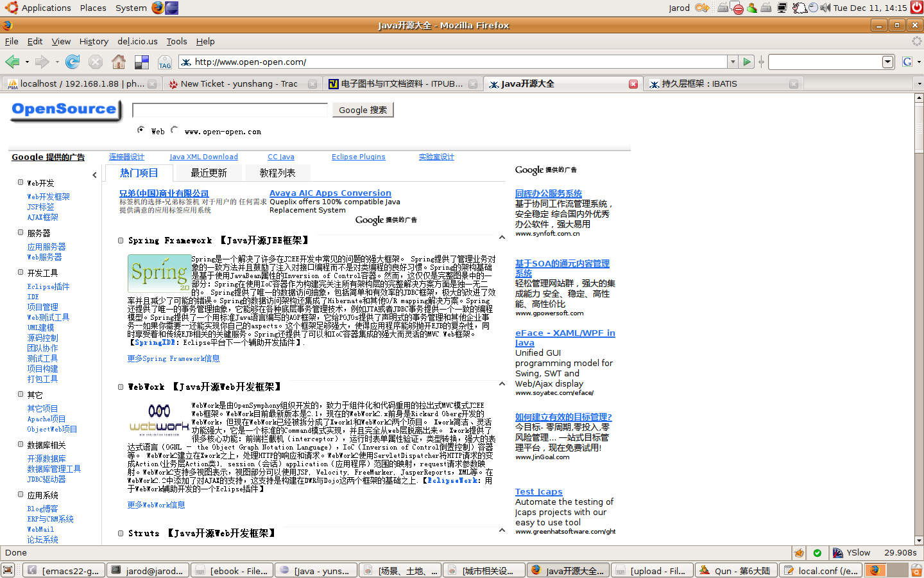This screenshot has height=578, width=924.
Task: Collapse the 应用系统 sidebar category
Action: 21,495
